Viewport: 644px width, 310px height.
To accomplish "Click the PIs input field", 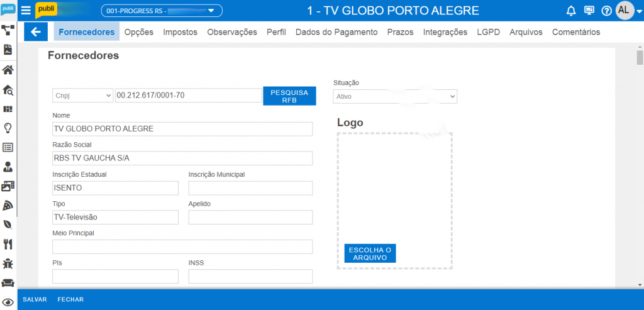I will [x=116, y=276].
